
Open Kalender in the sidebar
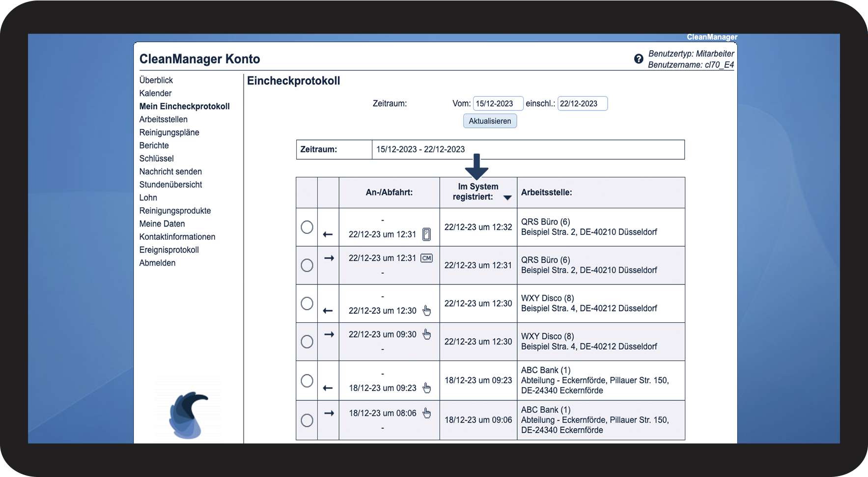(x=156, y=93)
